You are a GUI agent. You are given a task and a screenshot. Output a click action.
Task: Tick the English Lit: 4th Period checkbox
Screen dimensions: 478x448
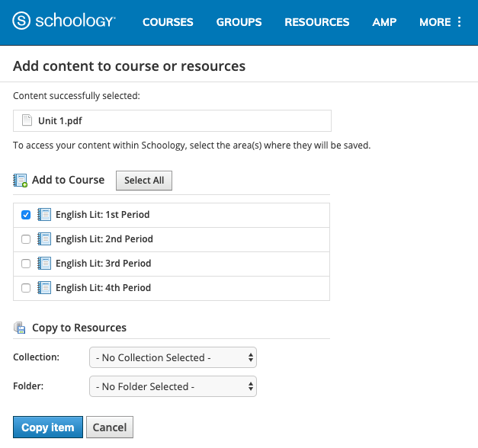(26, 288)
